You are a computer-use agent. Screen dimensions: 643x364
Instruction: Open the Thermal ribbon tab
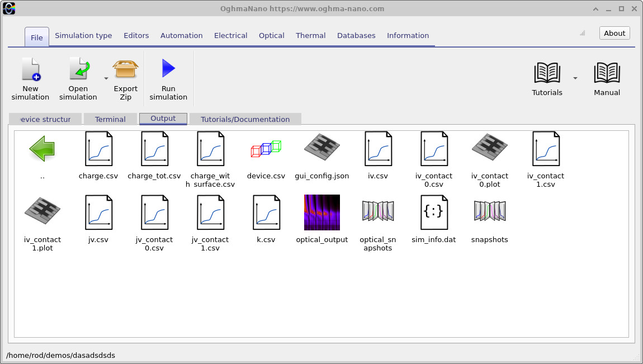pyautogui.click(x=310, y=36)
